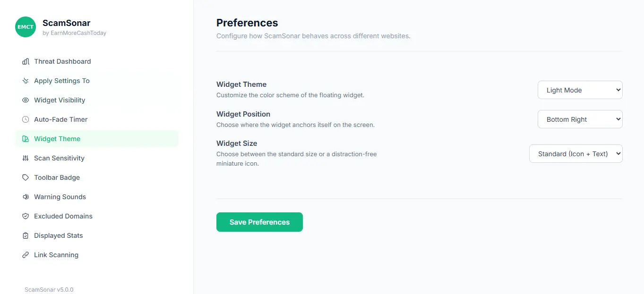Click the Threat Dashboard chart icon
Image resolution: width=644 pixels, height=294 pixels.
pyautogui.click(x=26, y=61)
